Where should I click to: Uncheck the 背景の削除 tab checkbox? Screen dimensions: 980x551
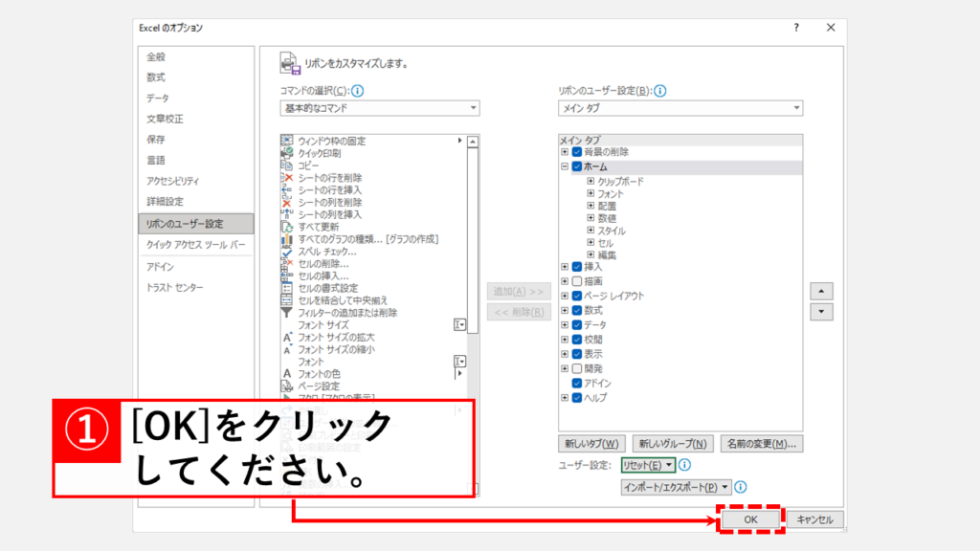coord(577,152)
